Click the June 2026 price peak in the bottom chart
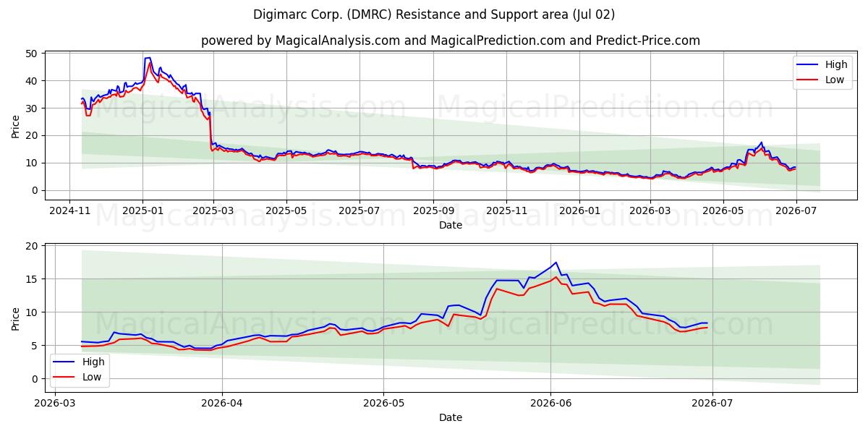 pos(556,263)
